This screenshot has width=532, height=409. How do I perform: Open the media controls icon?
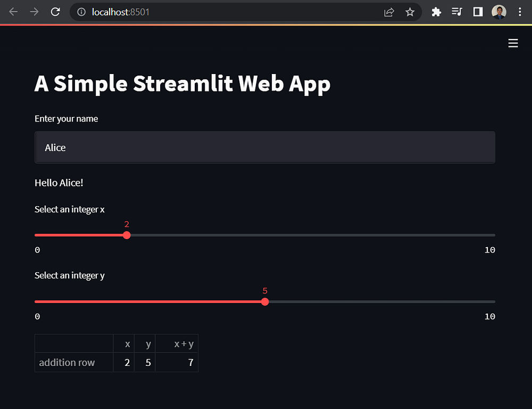(457, 12)
